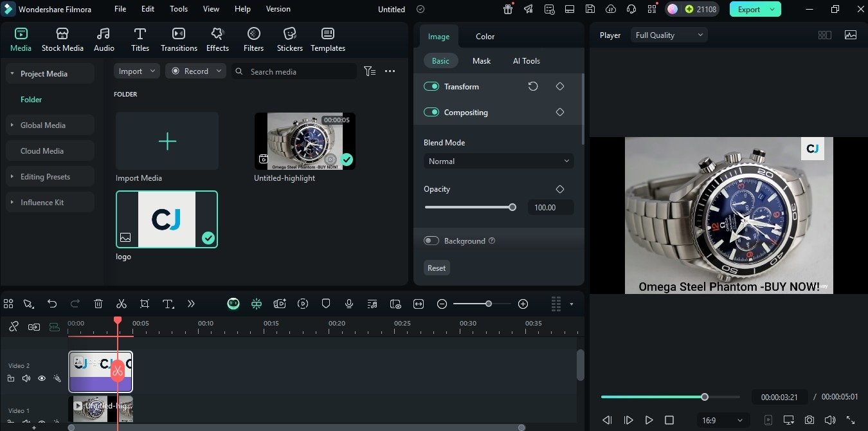Switch to the Color tab
The image size is (868, 431).
[485, 37]
